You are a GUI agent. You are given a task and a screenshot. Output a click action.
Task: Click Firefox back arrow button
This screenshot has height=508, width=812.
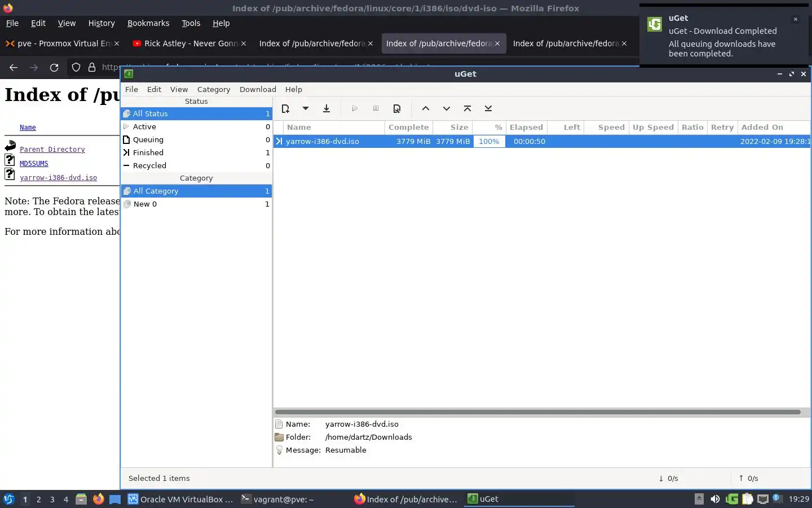click(14, 67)
